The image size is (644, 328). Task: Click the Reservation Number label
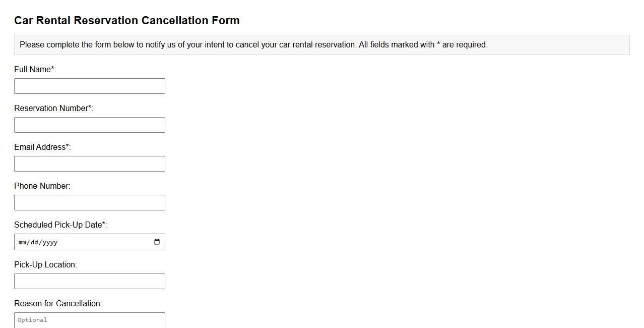pos(53,108)
